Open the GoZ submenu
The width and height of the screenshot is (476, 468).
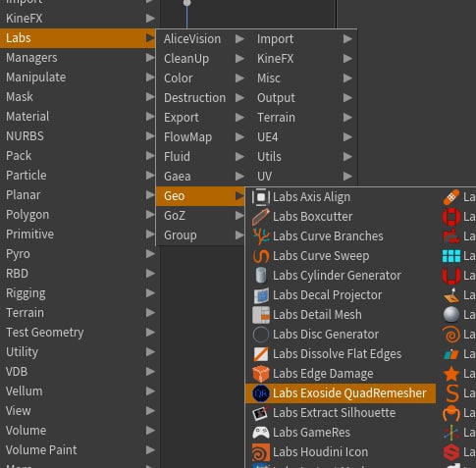(200, 216)
